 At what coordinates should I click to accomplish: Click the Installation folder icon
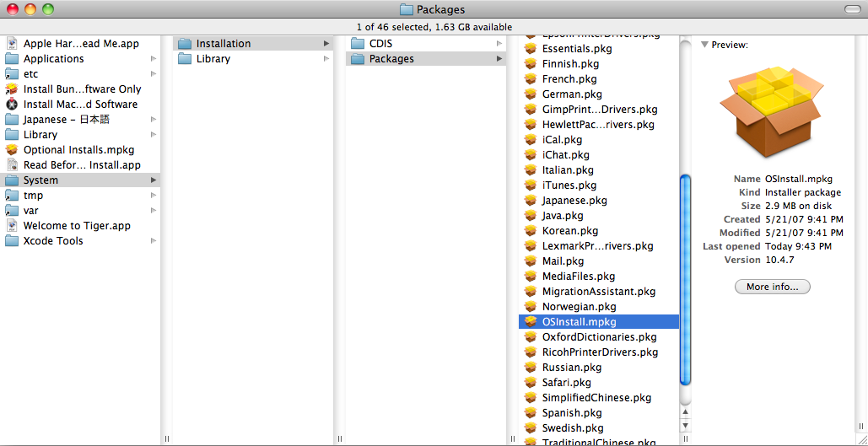[185, 43]
